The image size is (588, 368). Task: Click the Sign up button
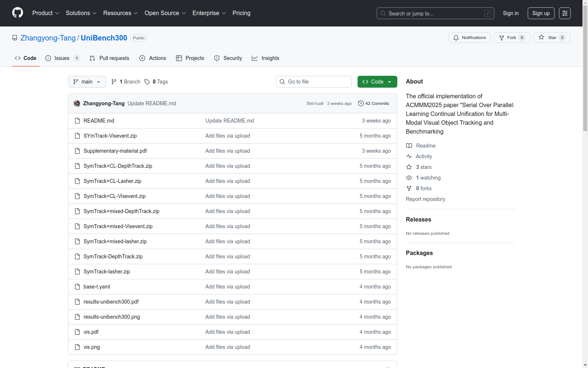(541, 13)
